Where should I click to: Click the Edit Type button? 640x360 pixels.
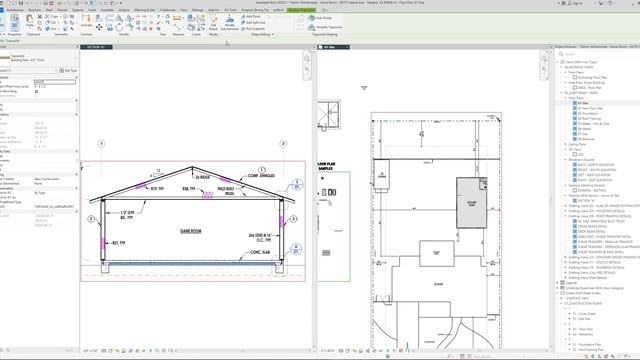(68, 71)
